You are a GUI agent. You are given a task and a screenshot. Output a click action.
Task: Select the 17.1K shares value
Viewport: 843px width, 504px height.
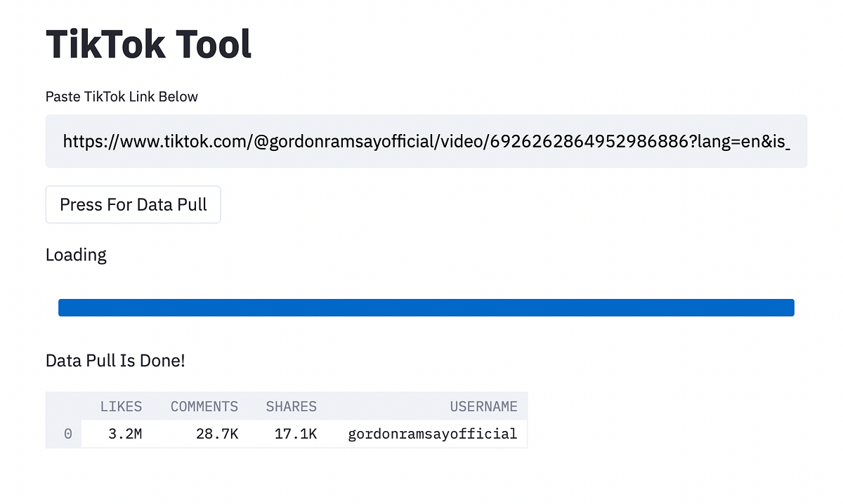tap(295, 433)
